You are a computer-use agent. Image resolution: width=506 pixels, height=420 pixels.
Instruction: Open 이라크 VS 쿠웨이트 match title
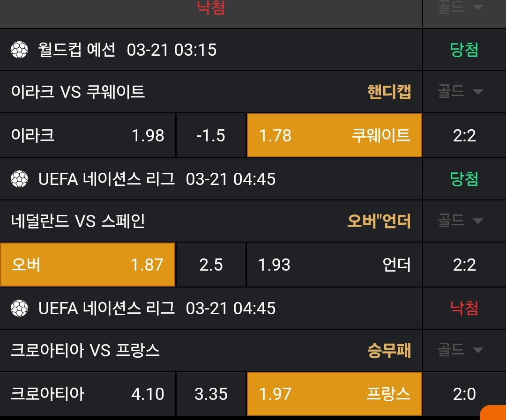(x=78, y=92)
